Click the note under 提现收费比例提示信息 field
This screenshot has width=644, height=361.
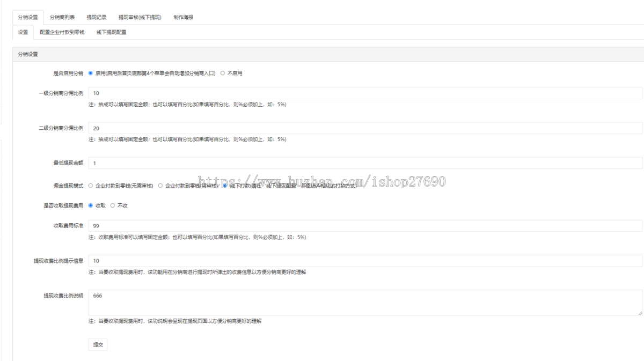coord(197,272)
